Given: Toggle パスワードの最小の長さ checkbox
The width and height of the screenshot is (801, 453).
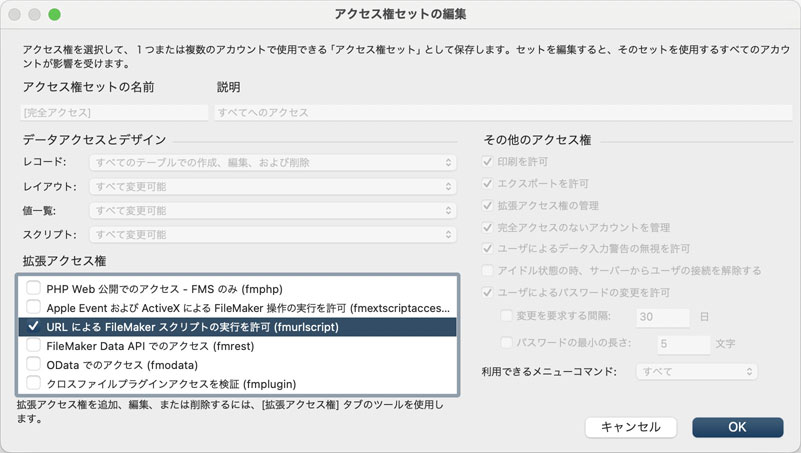Looking at the screenshot, I should (x=506, y=343).
